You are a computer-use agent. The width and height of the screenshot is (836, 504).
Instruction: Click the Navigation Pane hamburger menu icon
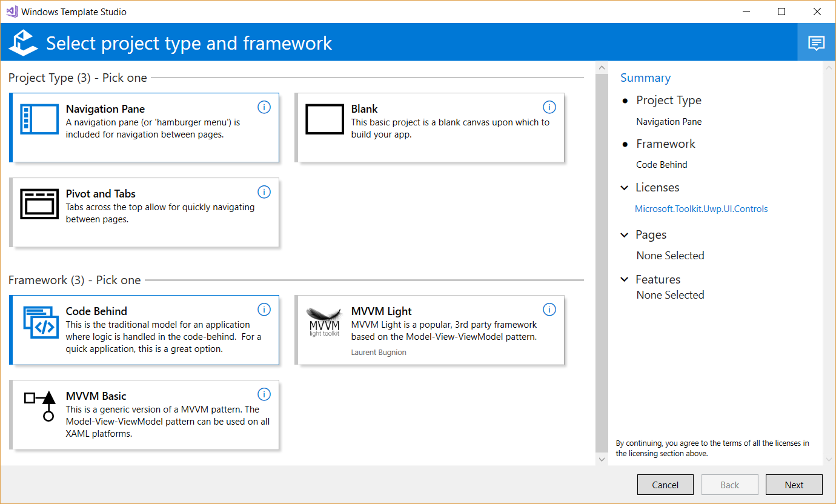coord(39,119)
